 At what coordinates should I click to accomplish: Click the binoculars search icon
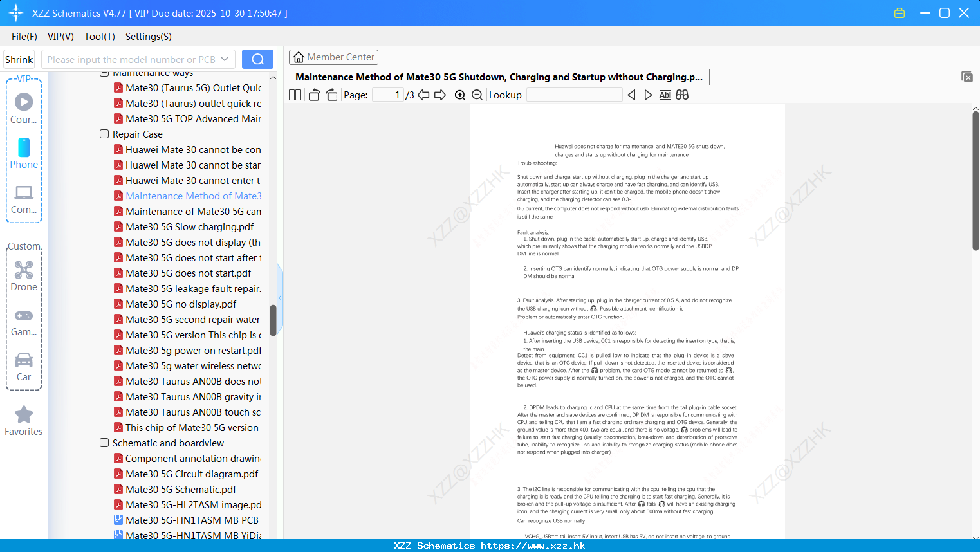click(682, 95)
